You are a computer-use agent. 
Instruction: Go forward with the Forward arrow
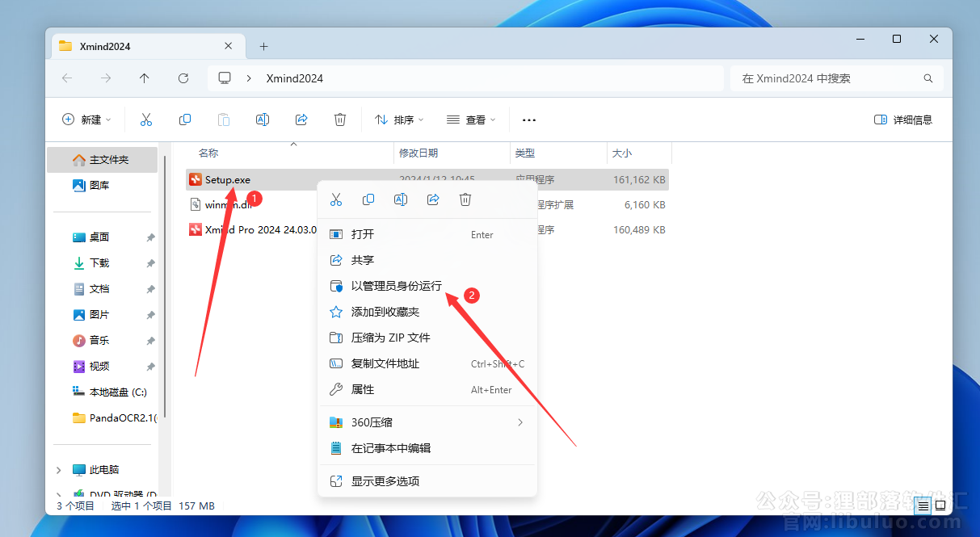pos(106,78)
